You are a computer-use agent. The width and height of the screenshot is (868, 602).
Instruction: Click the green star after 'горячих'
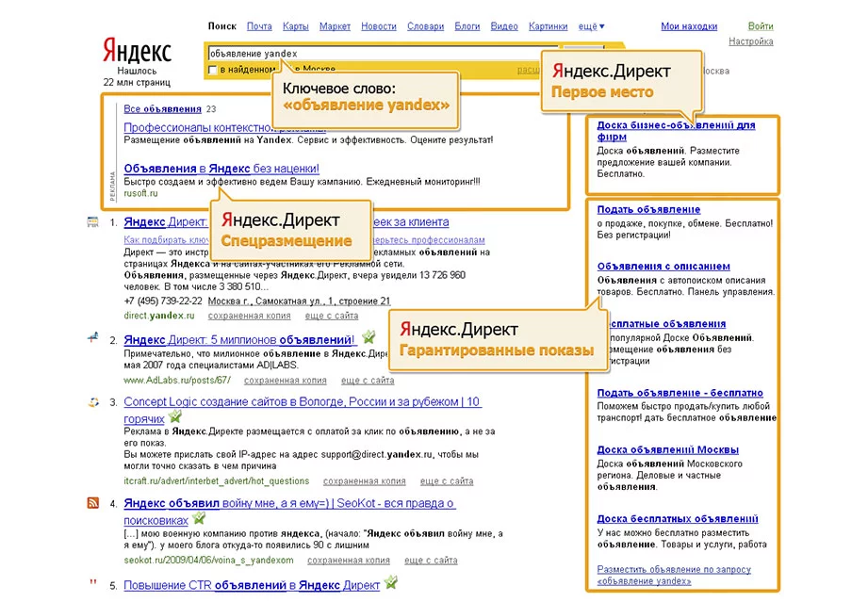(x=175, y=415)
